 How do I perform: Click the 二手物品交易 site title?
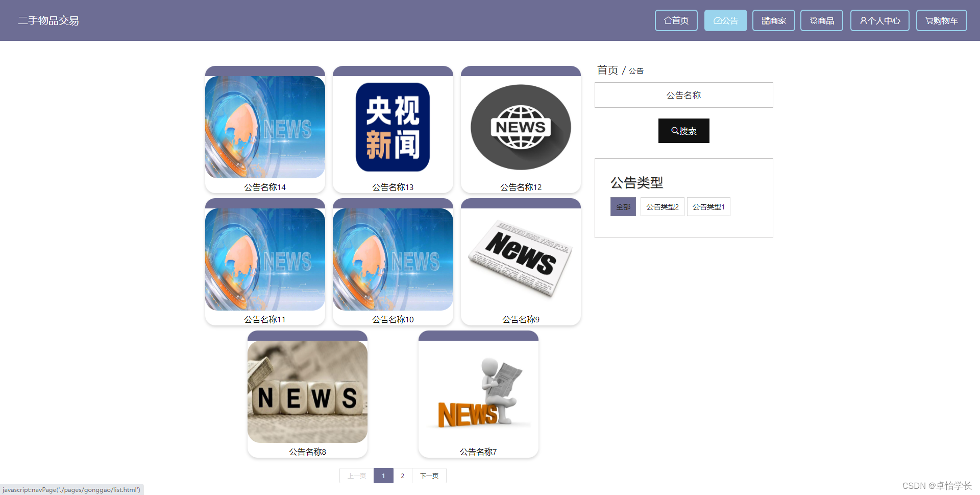pos(48,20)
